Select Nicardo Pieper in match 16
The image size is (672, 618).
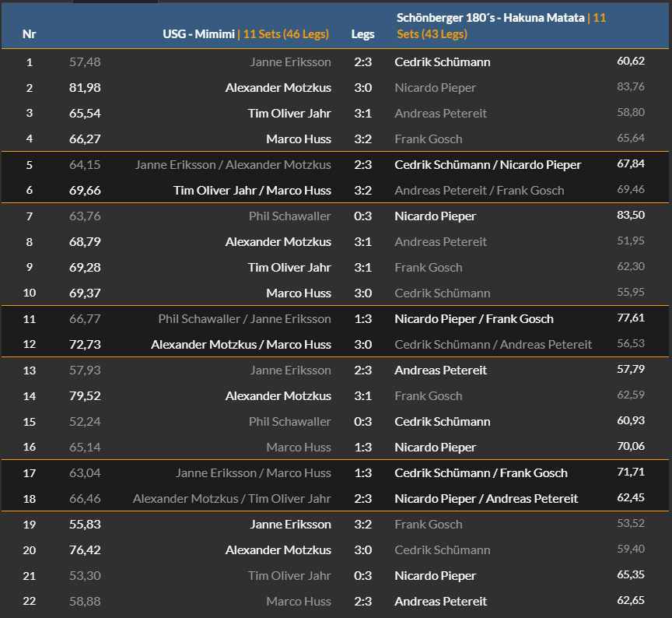435,448
